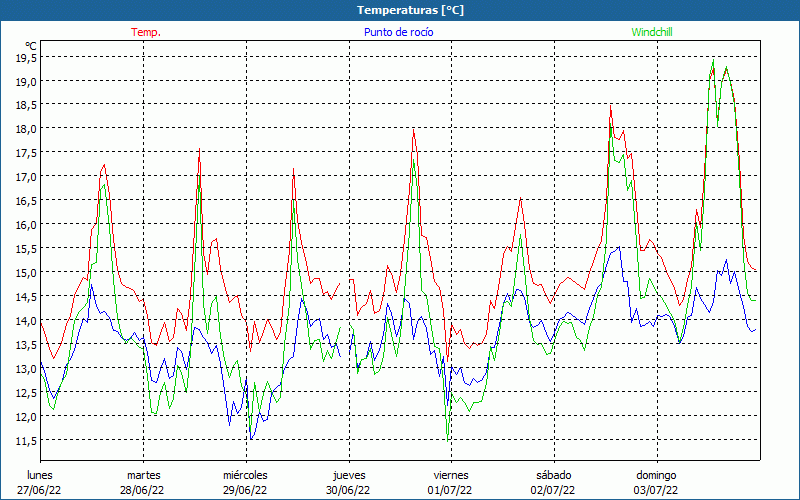Click the 28/06/22 date label
The width and height of the screenshot is (800, 500).
pyautogui.click(x=142, y=490)
